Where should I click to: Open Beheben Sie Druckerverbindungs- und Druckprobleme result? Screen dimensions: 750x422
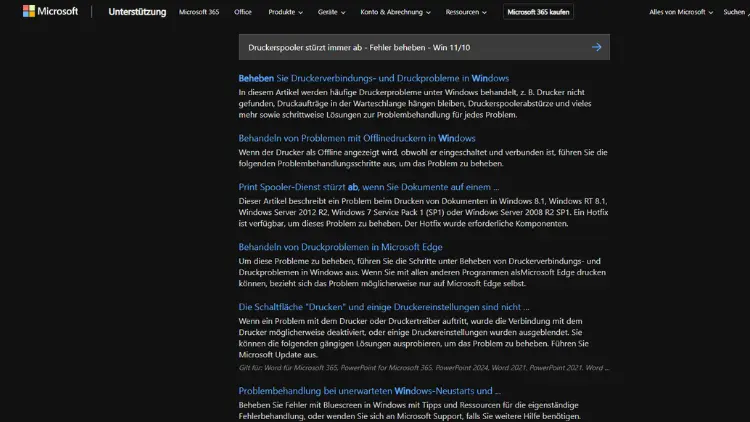click(374, 78)
